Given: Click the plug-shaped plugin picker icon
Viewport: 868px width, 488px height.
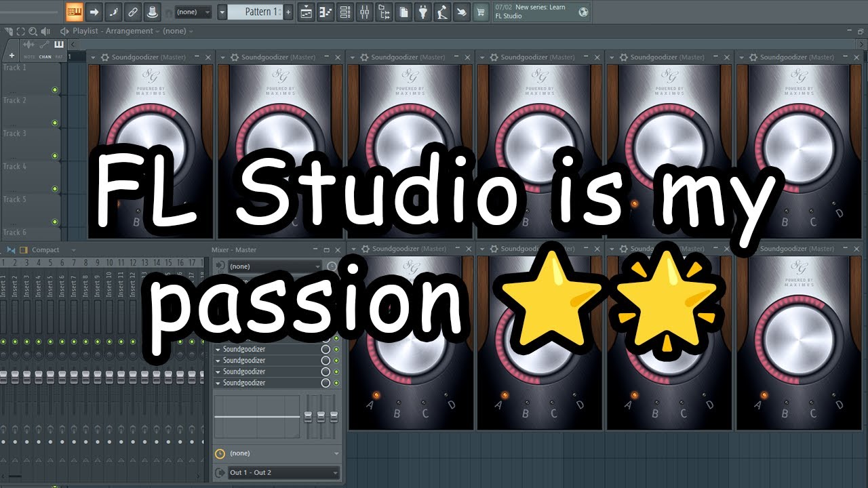Looking at the screenshot, I should (424, 12).
